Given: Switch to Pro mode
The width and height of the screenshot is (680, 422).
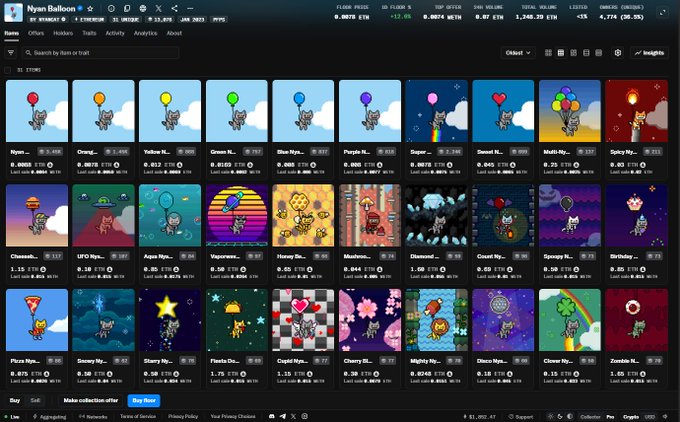Looking at the screenshot, I should [610, 417].
